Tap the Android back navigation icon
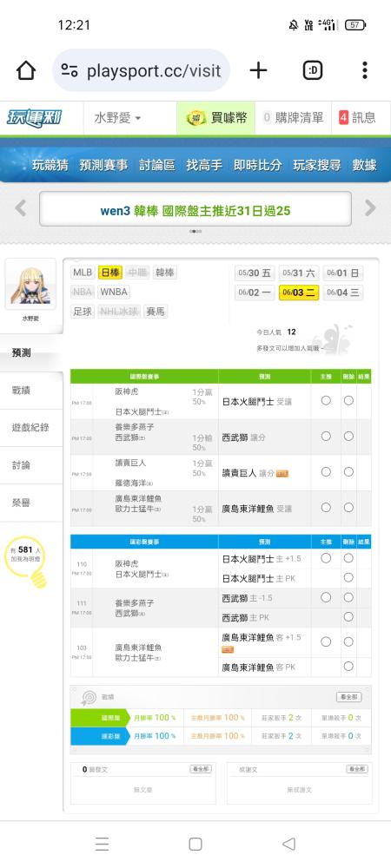Screen dimensions: 391x868 pos(288,844)
